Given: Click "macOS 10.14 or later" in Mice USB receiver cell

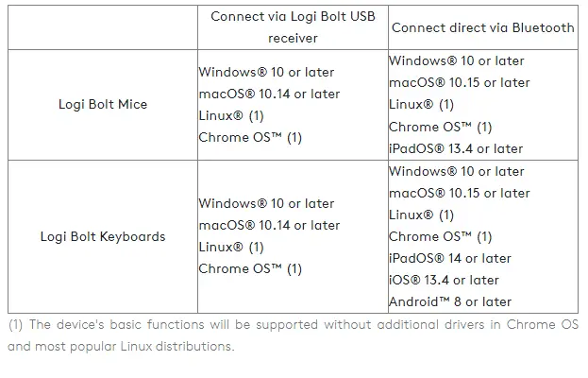Looking at the screenshot, I should (x=269, y=94).
